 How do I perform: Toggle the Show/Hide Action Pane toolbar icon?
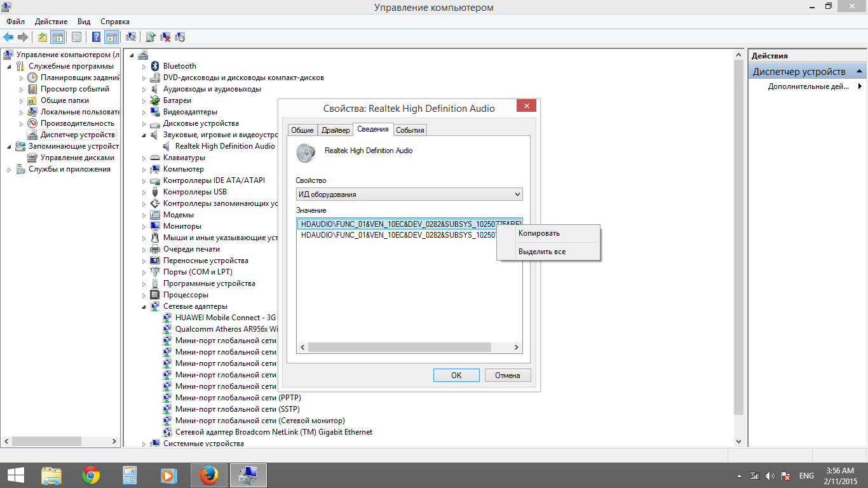pos(111,37)
